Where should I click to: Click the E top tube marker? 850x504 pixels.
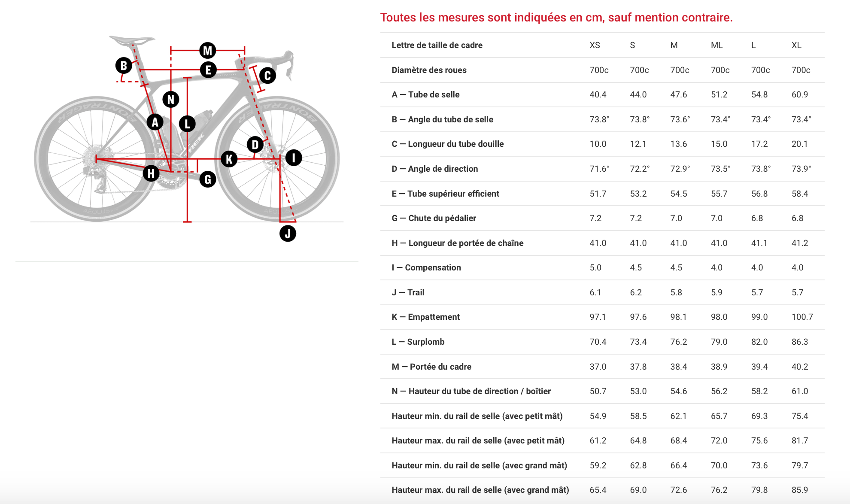[208, 70]
